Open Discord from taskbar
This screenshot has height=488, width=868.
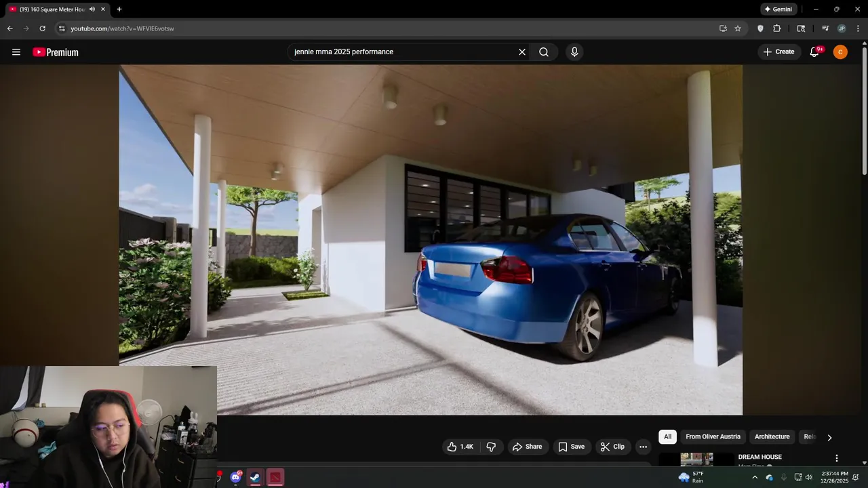(235, 477)
